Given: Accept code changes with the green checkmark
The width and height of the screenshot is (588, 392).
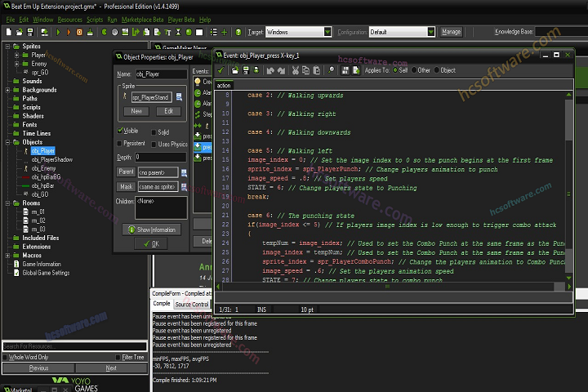Looking at the screenshot, I should coord(220,70).
